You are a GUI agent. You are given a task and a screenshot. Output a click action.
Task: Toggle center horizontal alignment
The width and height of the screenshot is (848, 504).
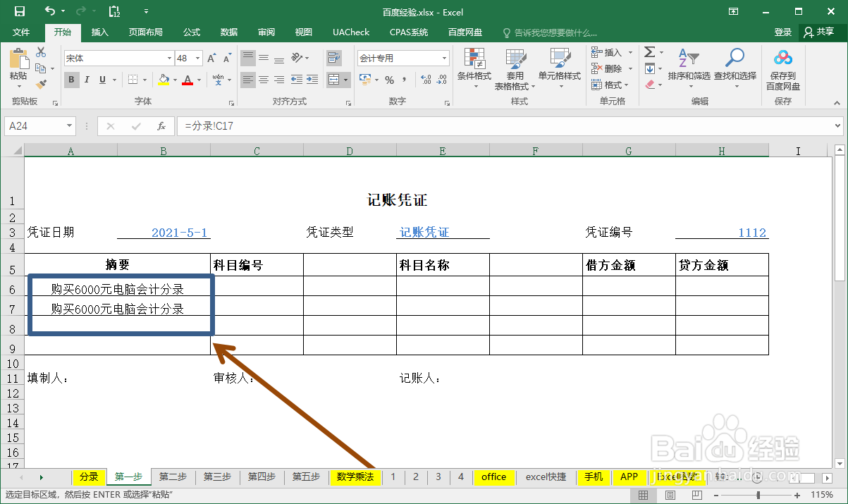click(264, 80)
